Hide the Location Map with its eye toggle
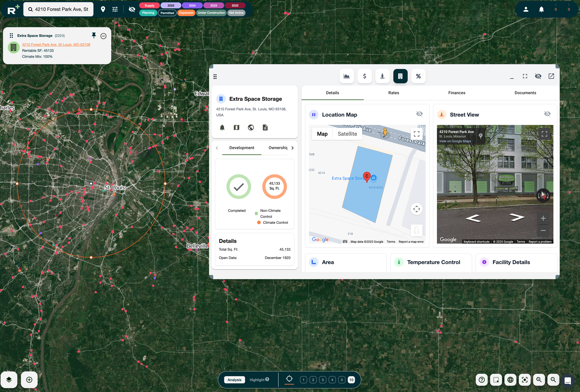 419,114
